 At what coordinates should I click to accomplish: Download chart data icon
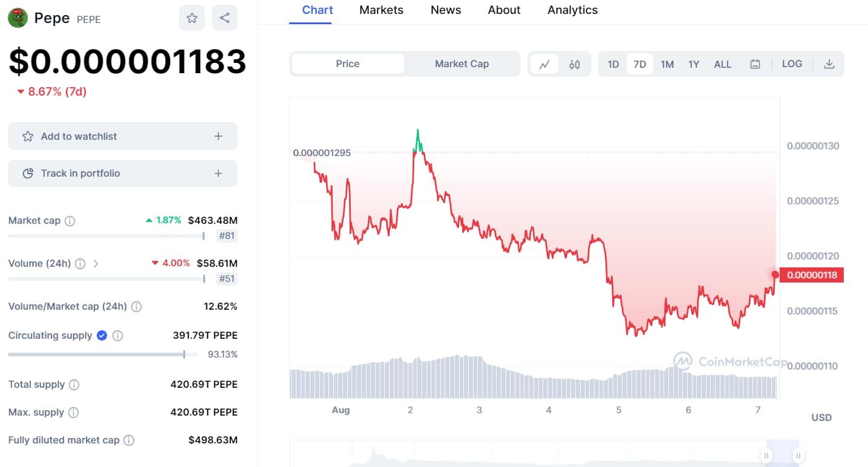coord(829,64)
